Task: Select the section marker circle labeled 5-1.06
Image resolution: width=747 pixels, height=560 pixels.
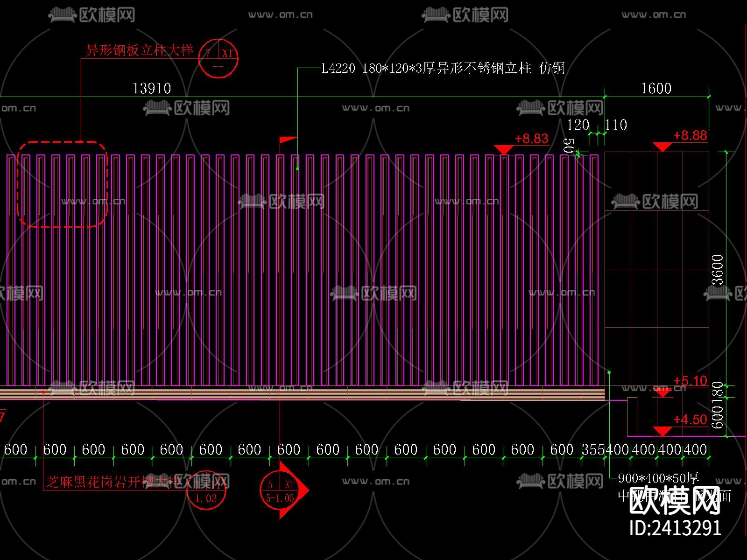Action: coord(280,490)
